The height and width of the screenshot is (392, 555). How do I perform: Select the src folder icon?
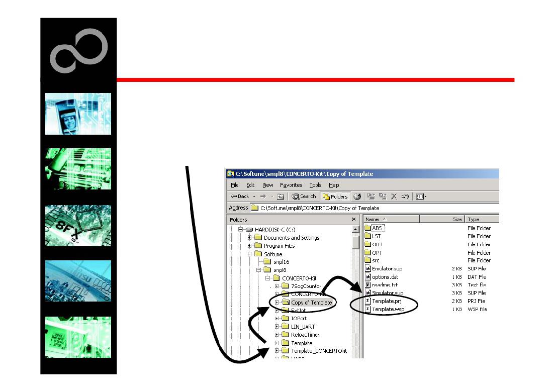(368, 260)
